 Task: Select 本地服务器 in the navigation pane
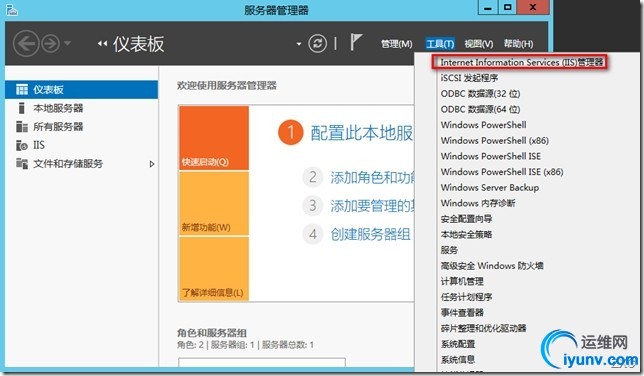coord(81,108)
